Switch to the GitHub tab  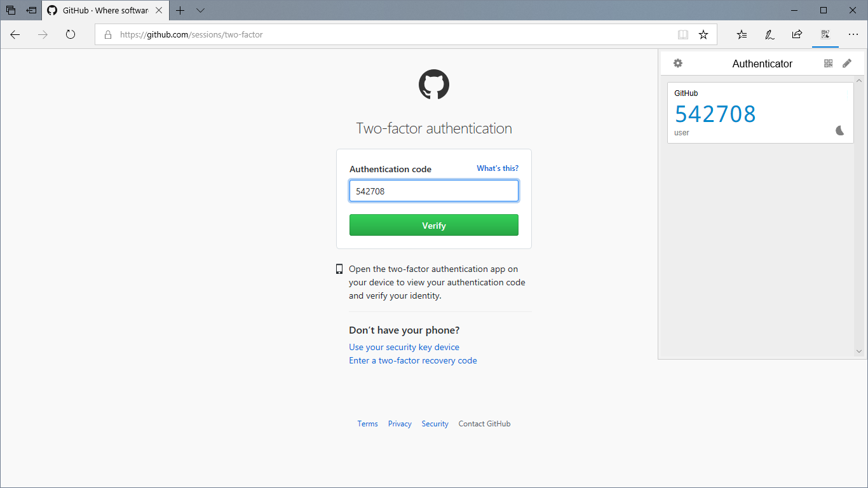pyautogui.click(x=105, y=10)
